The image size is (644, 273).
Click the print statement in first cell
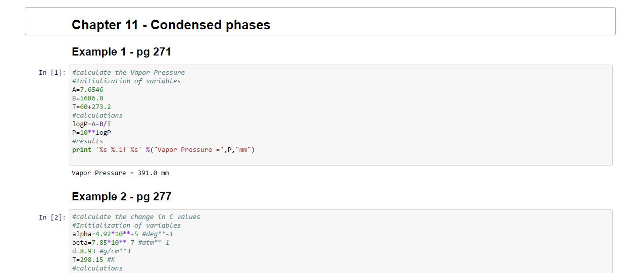click(163, 149)
